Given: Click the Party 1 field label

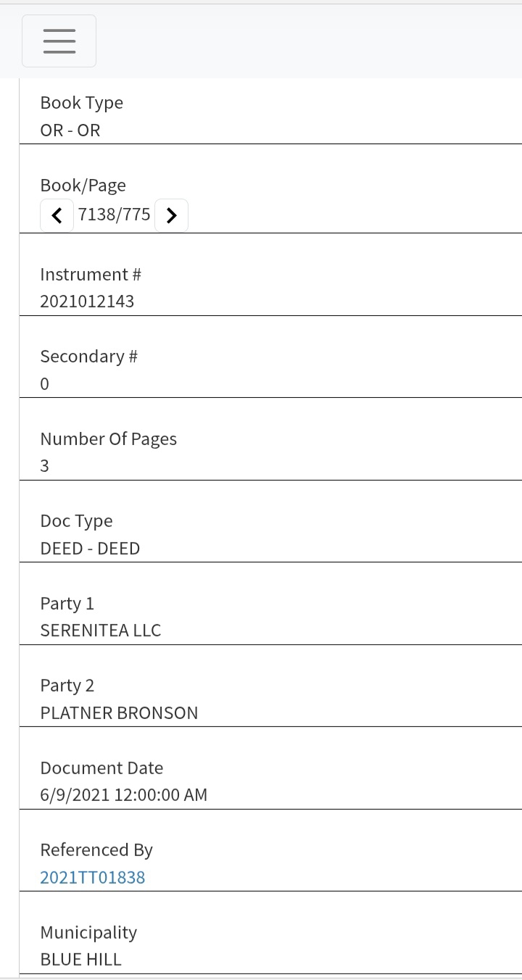Looking at the screenshot, I should [67, 604].
